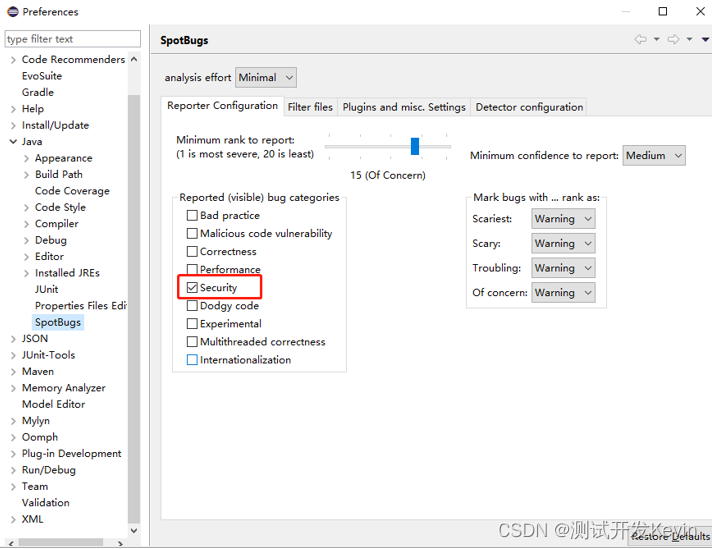712x549 pixels.
Task: Enable Malicious code vulnerability checkbox
Action: (x=192, y=233)
